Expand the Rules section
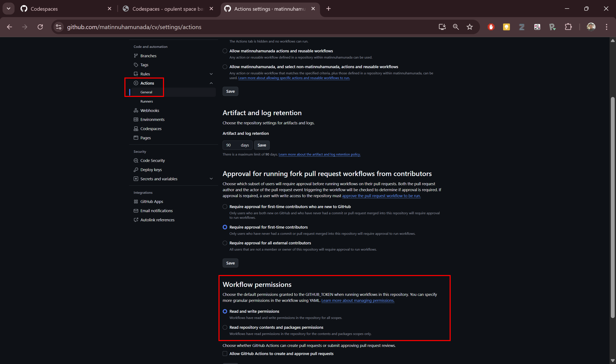This screenshot has height=364, width=616. coord(211,74)
